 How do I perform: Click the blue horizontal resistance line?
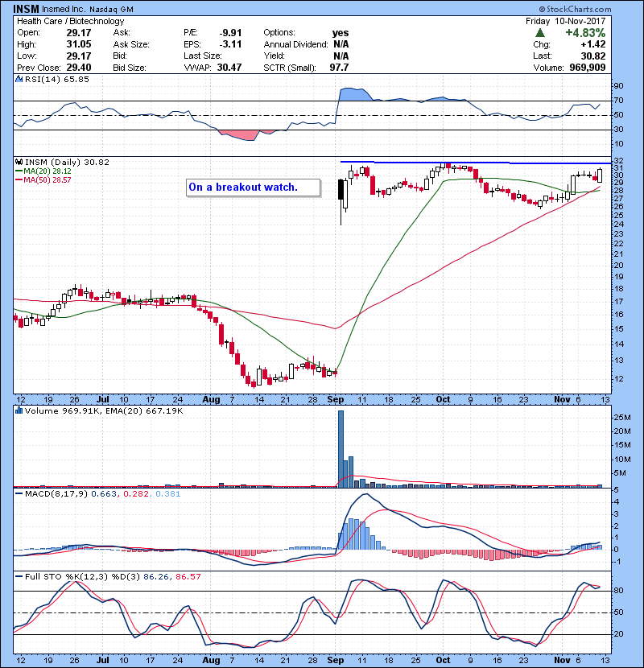pos(476,163)
